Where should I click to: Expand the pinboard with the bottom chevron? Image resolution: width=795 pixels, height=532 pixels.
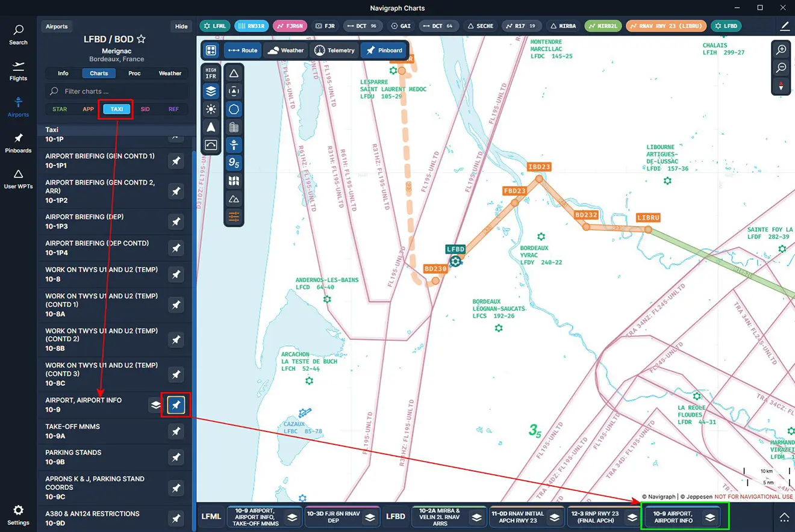(784, 517)
